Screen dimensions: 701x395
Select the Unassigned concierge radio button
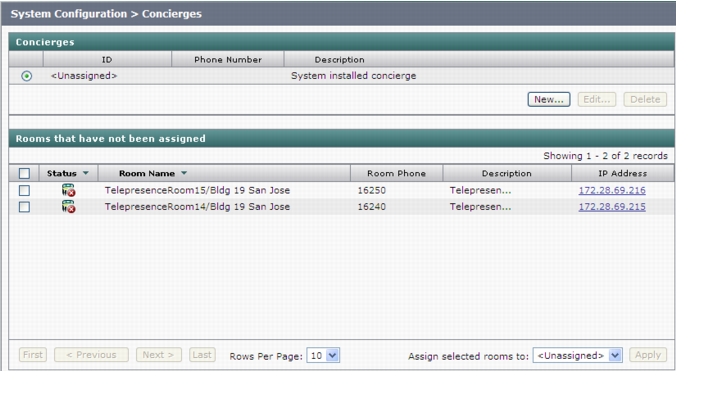[26, 76]
